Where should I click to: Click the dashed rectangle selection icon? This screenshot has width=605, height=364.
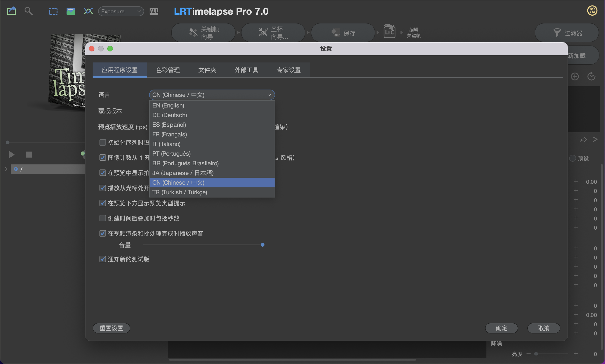tap(53, 11)
